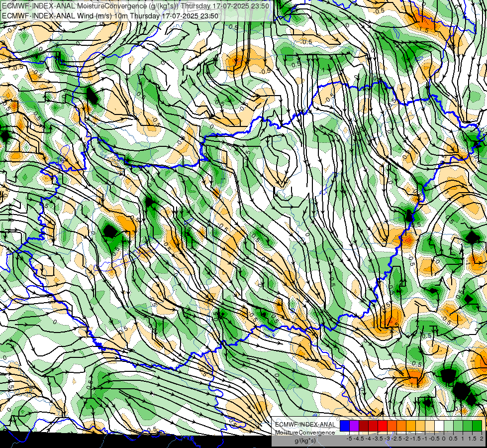Select legend swatch between -4 and -3.5
The width and height of the screenshot is (487, 448).
coord(373,426)
